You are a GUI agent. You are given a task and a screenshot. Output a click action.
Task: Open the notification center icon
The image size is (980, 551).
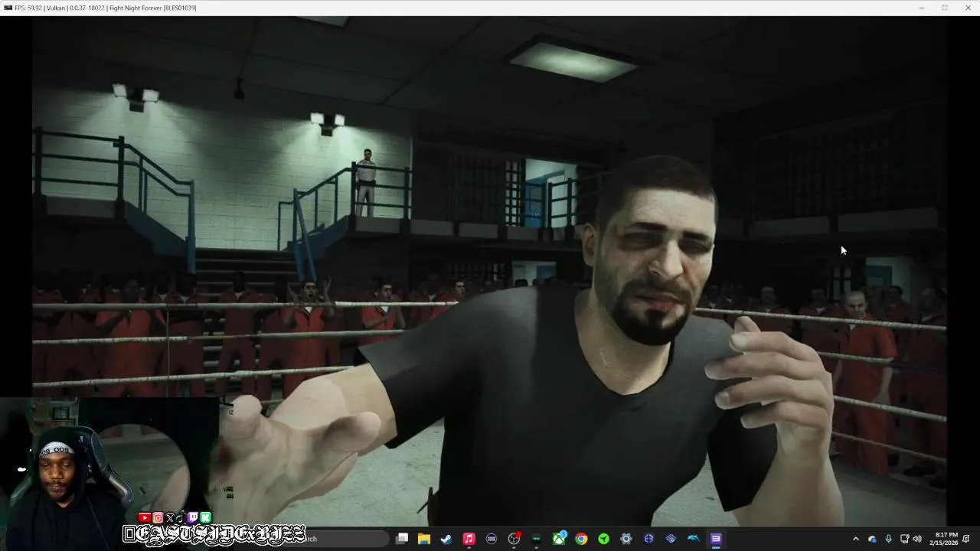(x=966, y=539)
